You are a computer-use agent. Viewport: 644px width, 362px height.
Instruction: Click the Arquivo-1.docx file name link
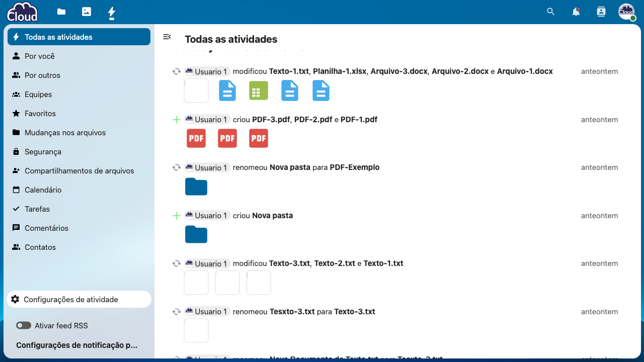(x=525, y=71)
